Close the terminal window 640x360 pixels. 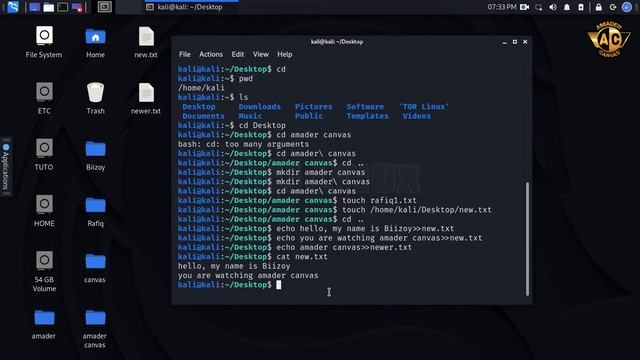tap(525, 42)
